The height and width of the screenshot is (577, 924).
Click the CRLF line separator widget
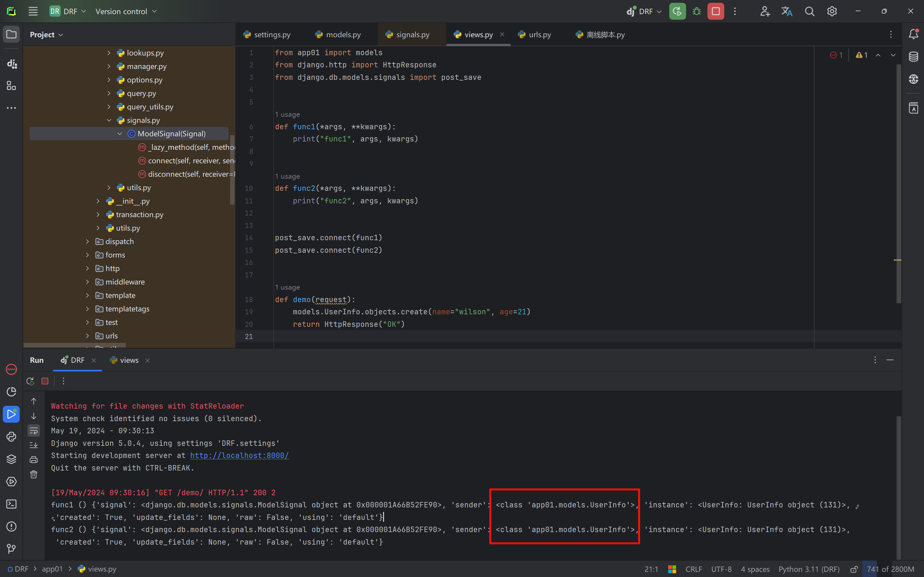693,569
